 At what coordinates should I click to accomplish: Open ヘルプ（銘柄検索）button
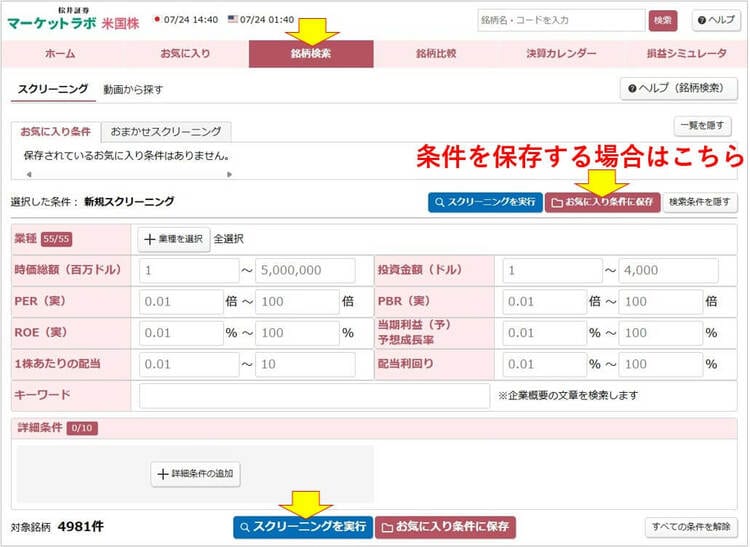click(x=679, y=88)
